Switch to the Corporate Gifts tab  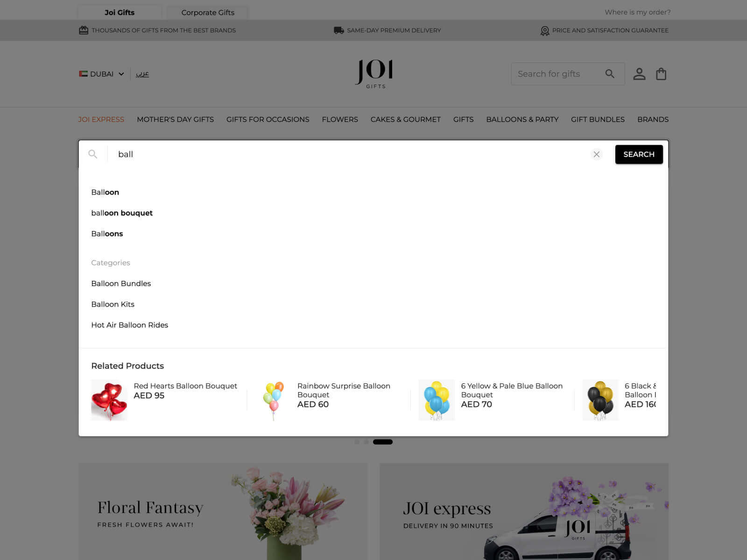207,12
